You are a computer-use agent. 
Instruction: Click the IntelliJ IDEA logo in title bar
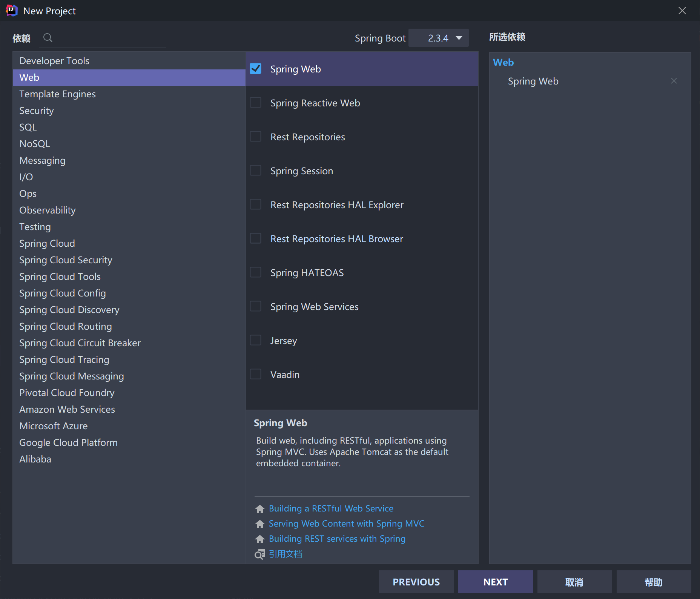click(x=12, y=11)
